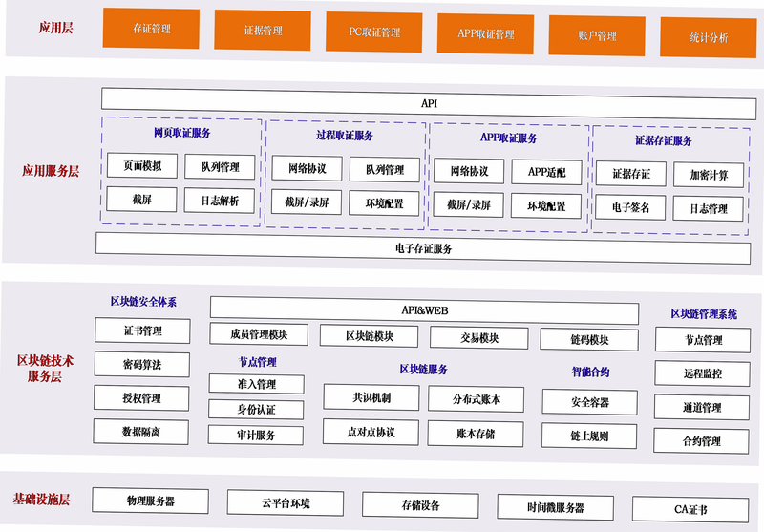This screenshot has width=764, height=532.
Task: Select the 证据管理 orange box
Action: point(263,31)
